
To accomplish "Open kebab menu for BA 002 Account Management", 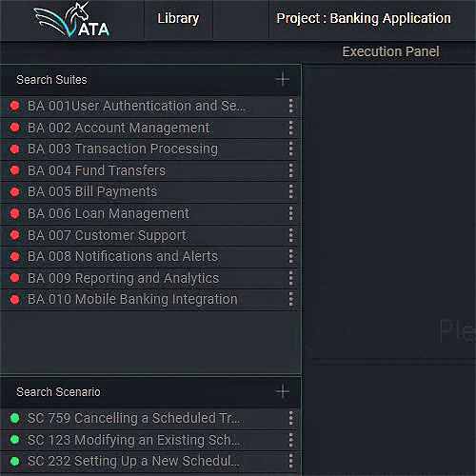I will [x=290, y=128].
